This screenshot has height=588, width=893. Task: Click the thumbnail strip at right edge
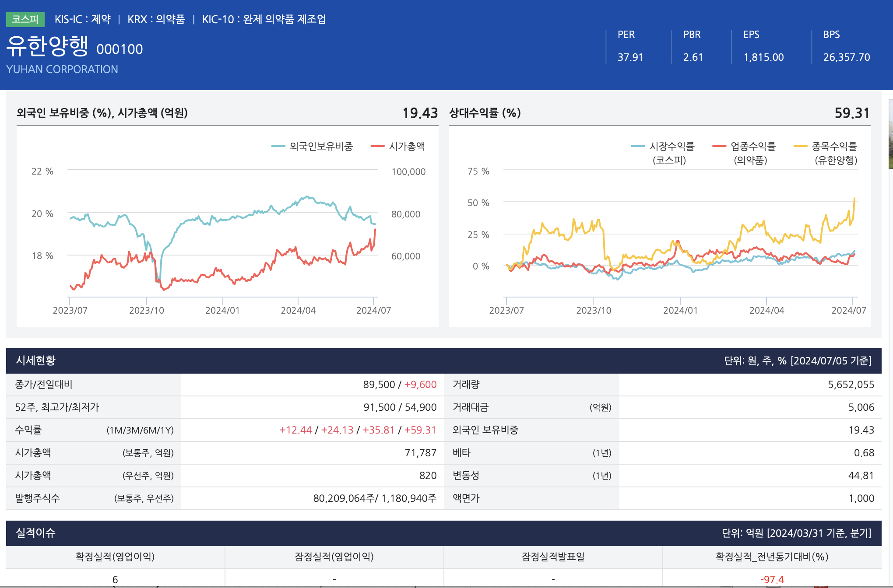[x=890, y=133]
